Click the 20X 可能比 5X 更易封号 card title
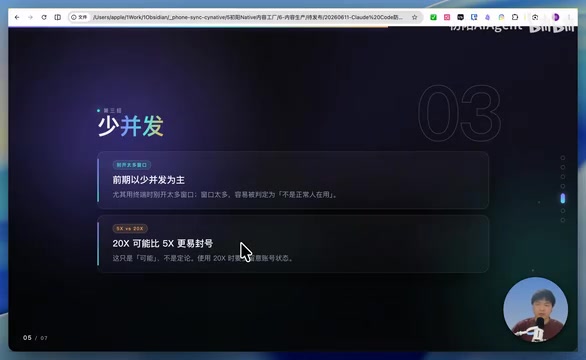Screen dimensions: 586x360 point(163,244)
